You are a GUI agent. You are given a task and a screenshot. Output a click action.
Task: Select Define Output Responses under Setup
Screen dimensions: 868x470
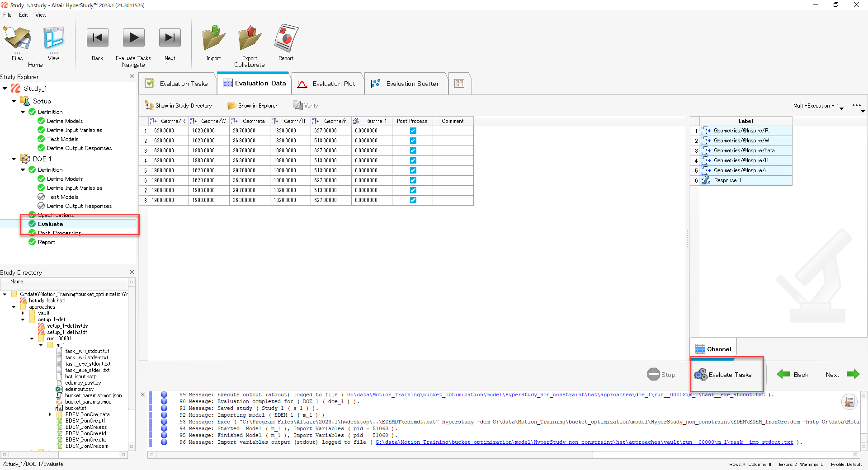(79, 148)
